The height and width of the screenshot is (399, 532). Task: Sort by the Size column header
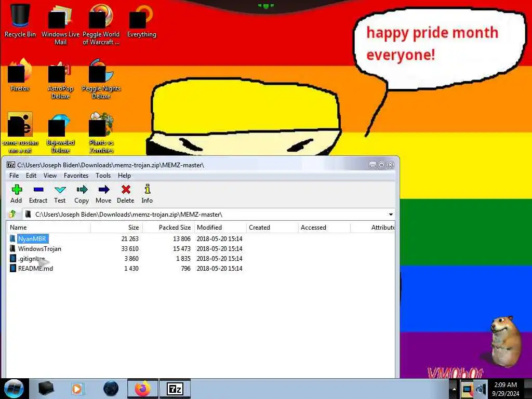pos(117,228)
